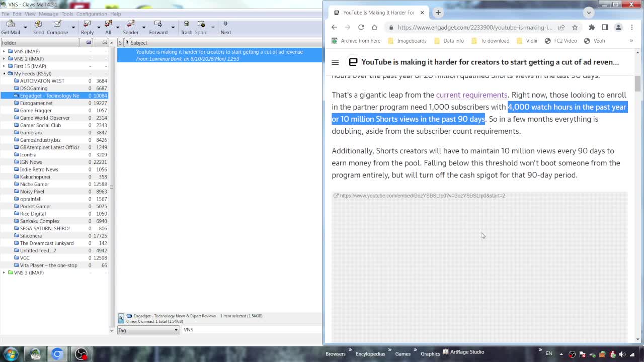Open the File menu in Claws Mail
The height and width of the screenshot is (362, 644).
pos(5,14)
